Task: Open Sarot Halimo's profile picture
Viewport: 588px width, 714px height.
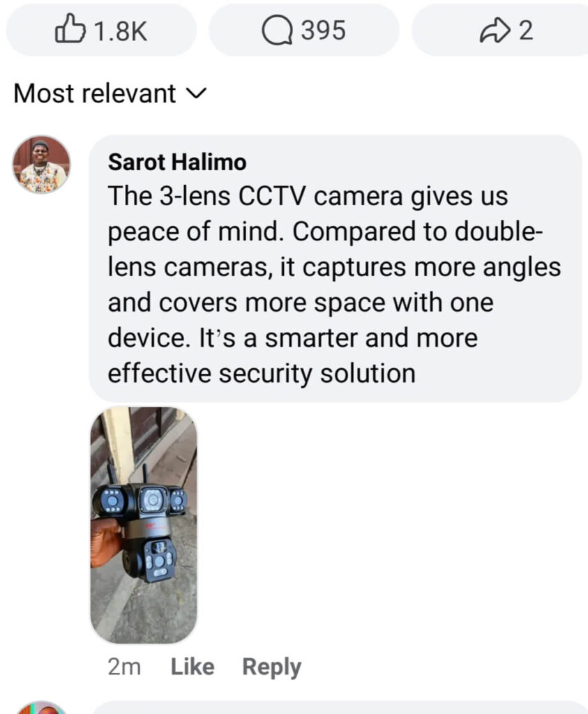Action: [x=41, y=165]
